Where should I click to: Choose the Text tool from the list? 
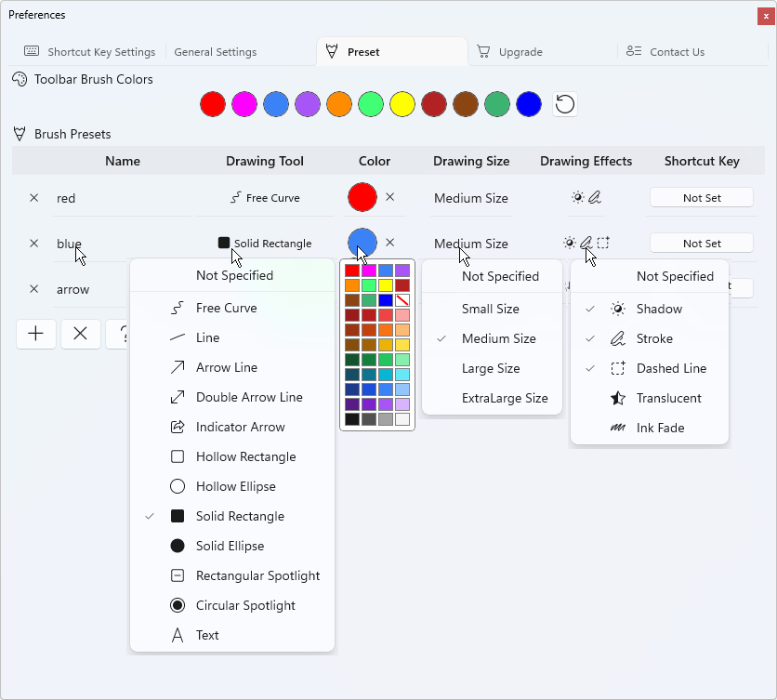click(232, 635)
